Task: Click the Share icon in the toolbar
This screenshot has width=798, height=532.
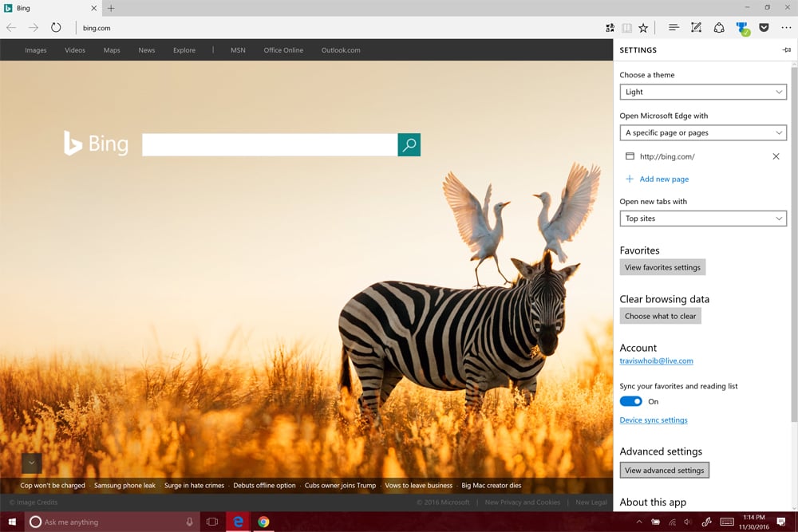Action: pos(719,27)
